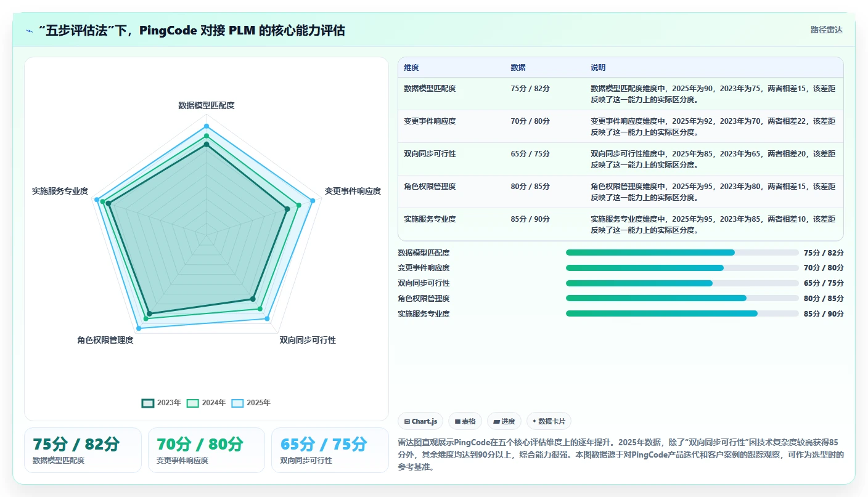Click the 2025年 data point on 数据模型匹配度 axis
The height and width of the screenshot is (497, 868).
pyautogui.click(x=207, y=125)
